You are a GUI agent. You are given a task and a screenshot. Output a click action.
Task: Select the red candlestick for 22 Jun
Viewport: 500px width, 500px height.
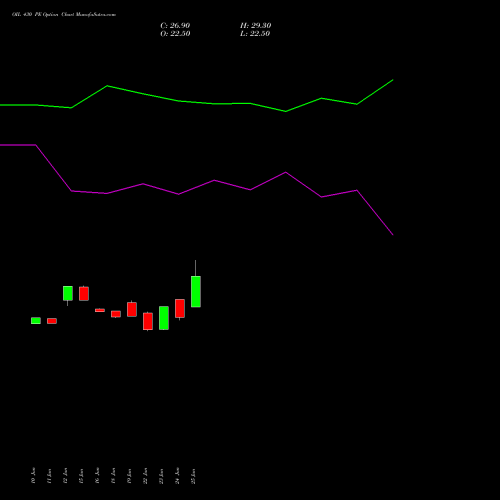148,321
